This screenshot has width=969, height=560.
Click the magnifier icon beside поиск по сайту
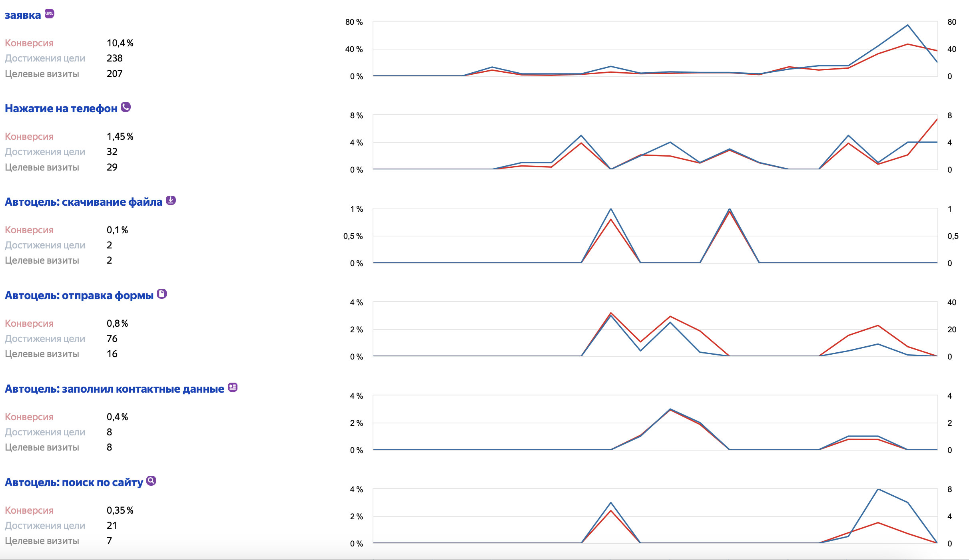click(151, 481)
